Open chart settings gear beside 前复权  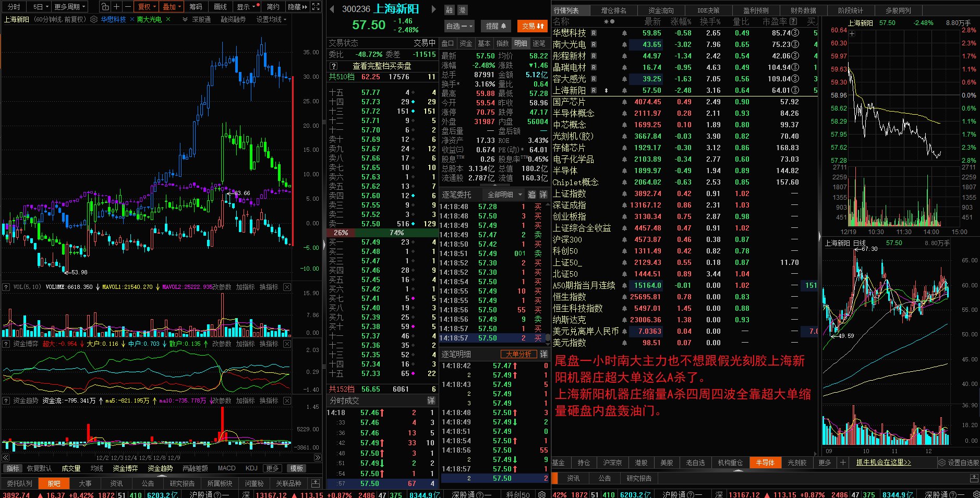pos(94,19)
